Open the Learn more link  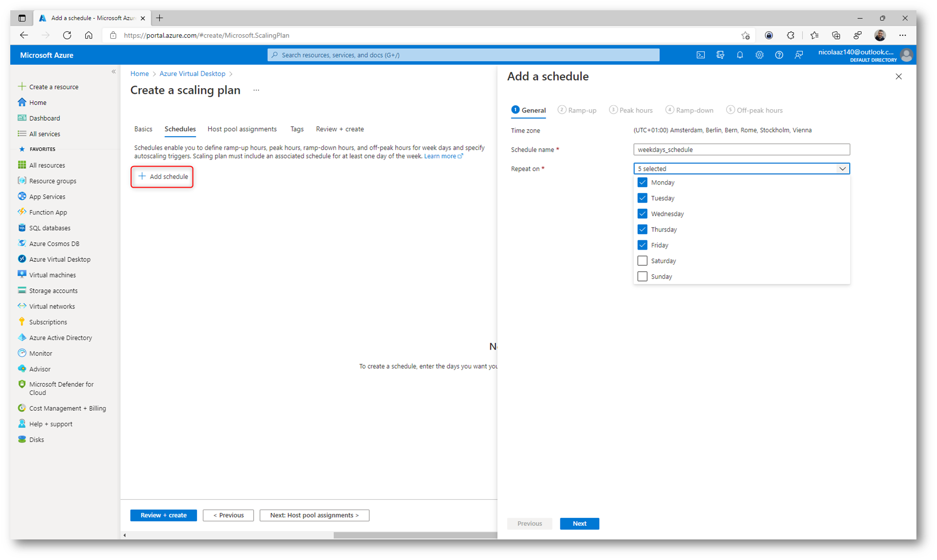click(443, 156)
